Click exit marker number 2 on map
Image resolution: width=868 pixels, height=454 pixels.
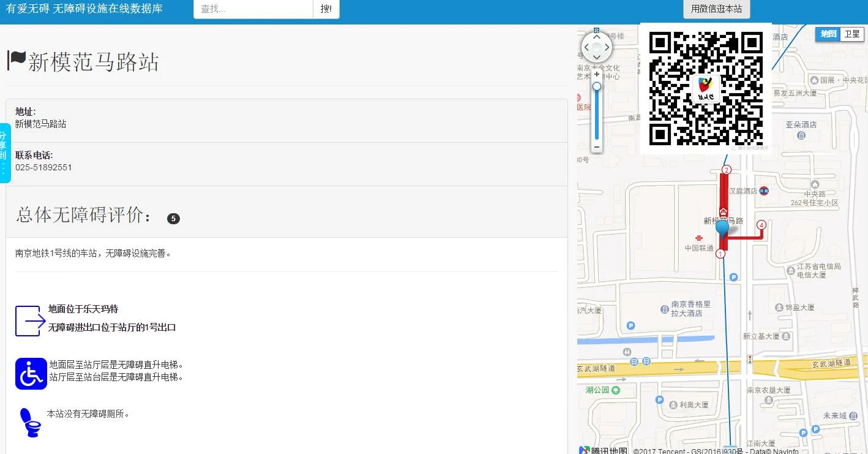coord(727,170)
